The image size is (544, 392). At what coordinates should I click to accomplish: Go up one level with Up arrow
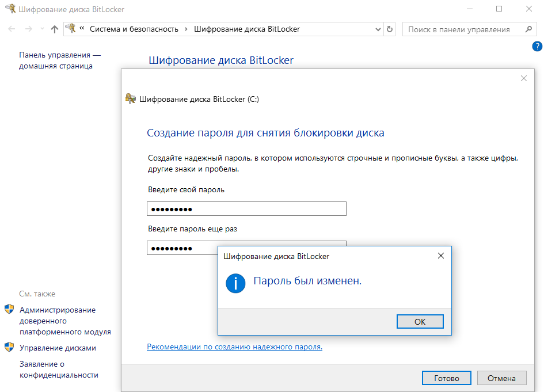55,29
